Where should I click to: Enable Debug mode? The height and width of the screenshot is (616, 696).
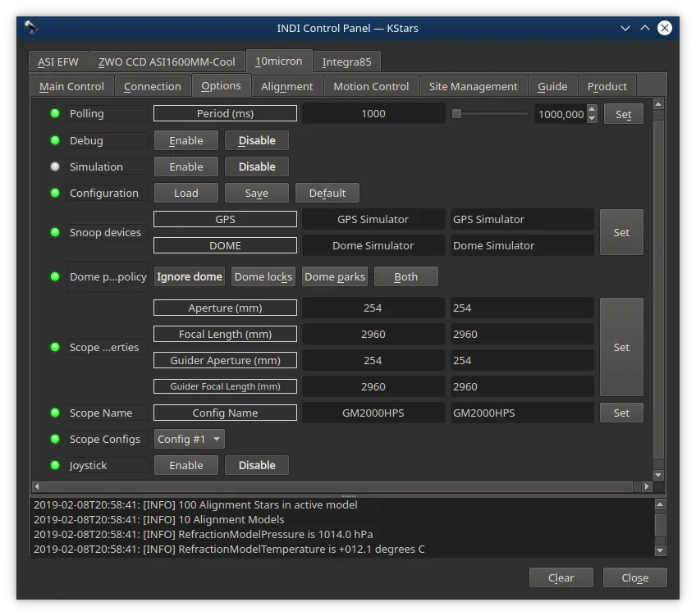click(x=186, y=140)
